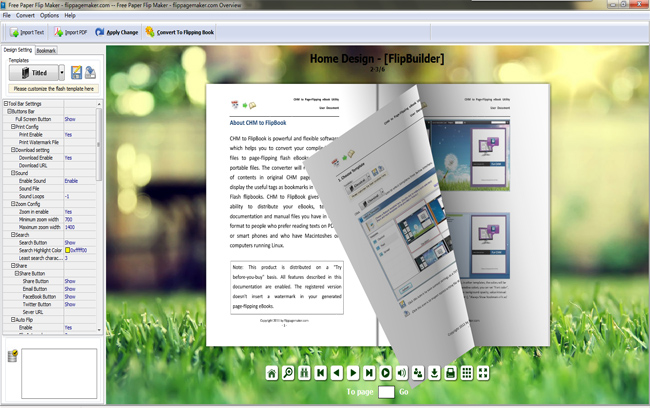Select the Download URL row
650x408 pixels.
pos(49,165)
